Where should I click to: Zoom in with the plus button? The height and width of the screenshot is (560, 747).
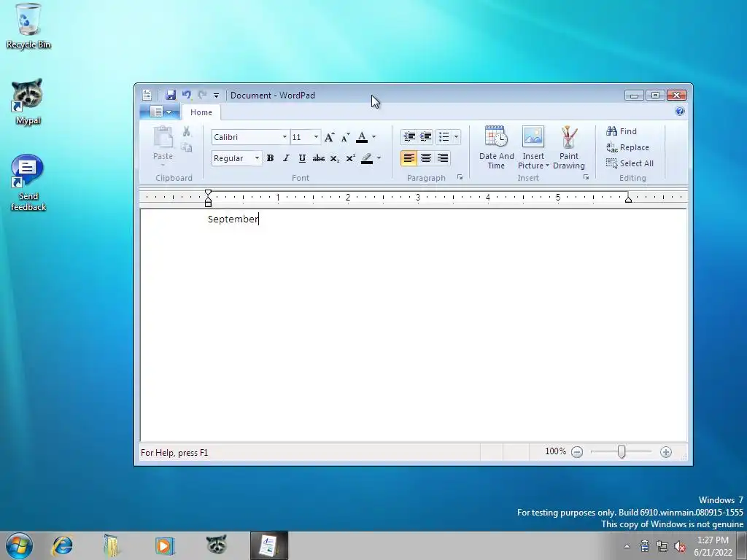pyautogui.click(x=666, y=452)
